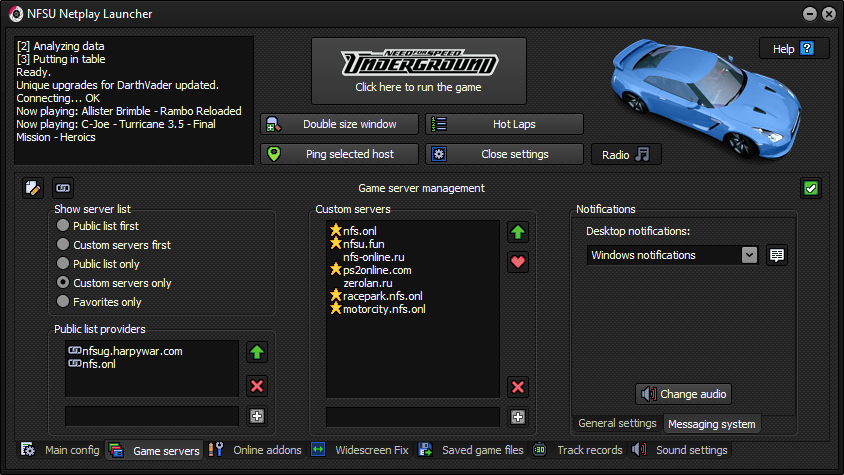Open the Main config tab
Image resolution: width=844 pixels, height=475 pixels.
(60, 450)
